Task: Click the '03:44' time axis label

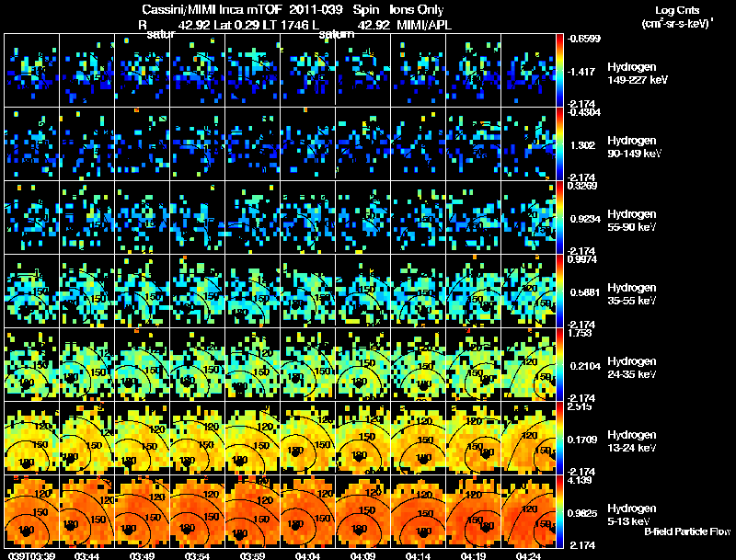Action: [x=86, y=555]
